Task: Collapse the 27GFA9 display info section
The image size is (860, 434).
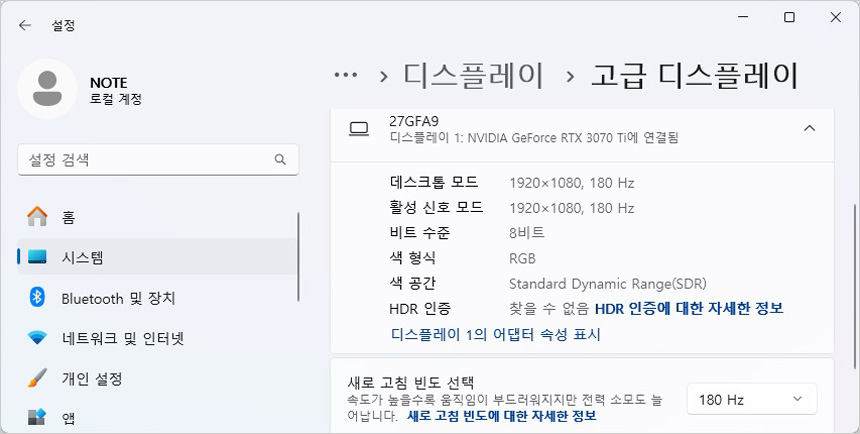Action: point(809,128)
